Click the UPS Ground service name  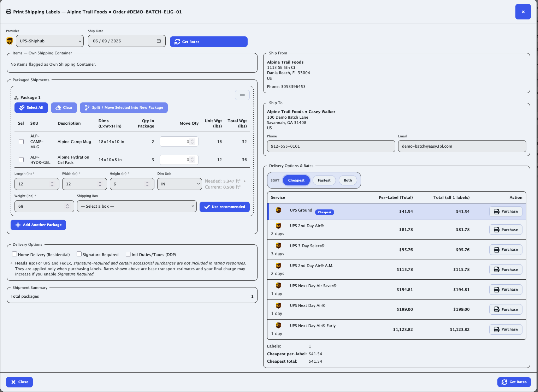pos(301,210)
